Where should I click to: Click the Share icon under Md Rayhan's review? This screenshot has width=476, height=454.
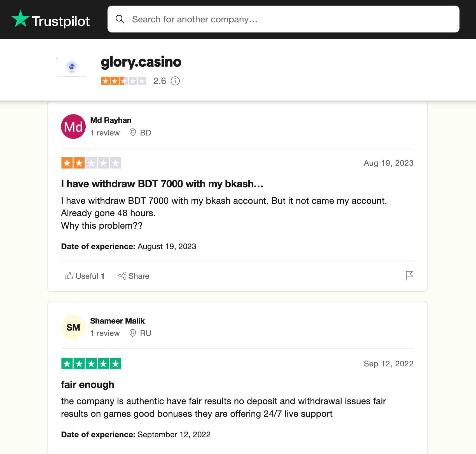pos(123,276)
